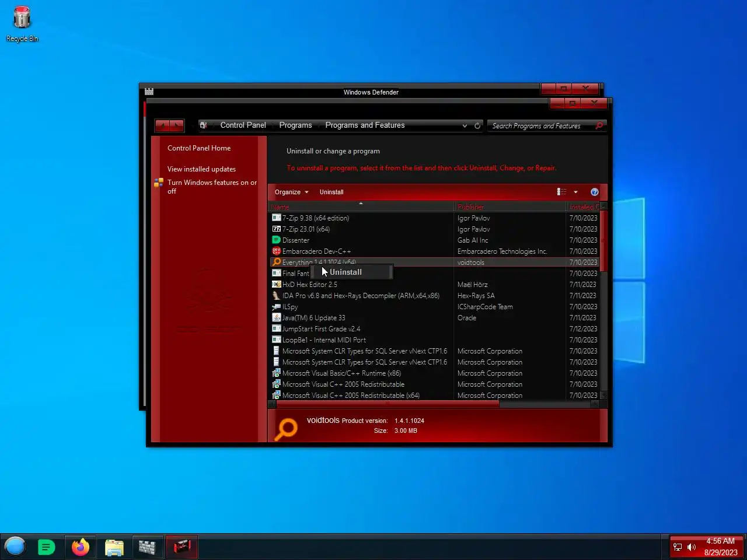The image size is (747, 560).
Task: Select the publisher cell Oracle
Action: [467, 317]
